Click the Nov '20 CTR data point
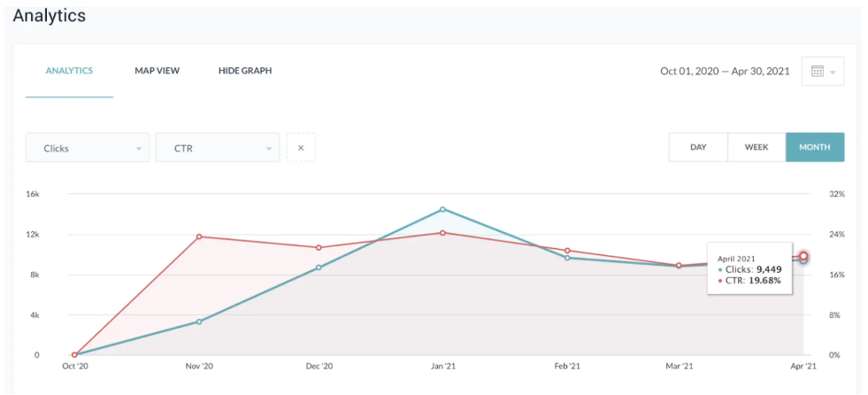This screenshot has height=395, width=868. pos(199,236)
